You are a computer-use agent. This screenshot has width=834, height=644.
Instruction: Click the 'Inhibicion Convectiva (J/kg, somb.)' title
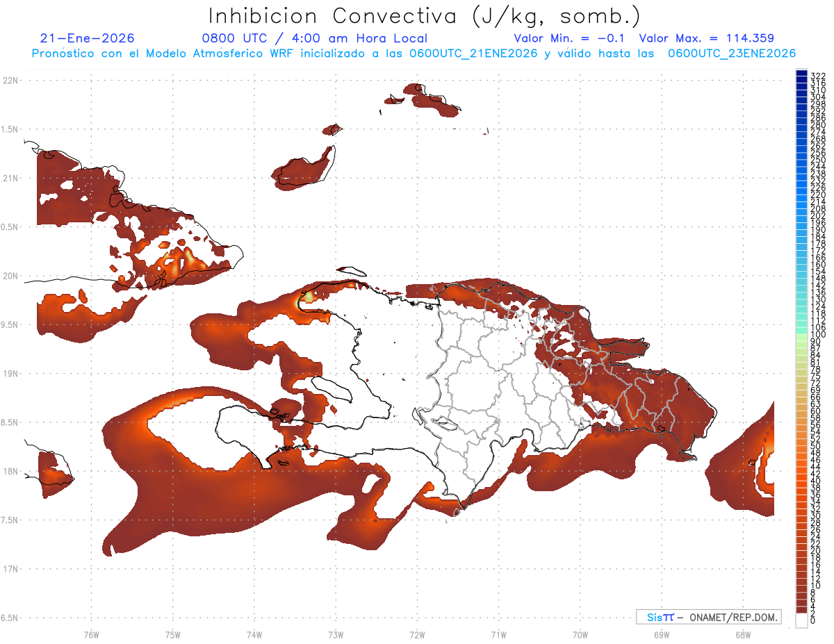click(x=425, y=15)
